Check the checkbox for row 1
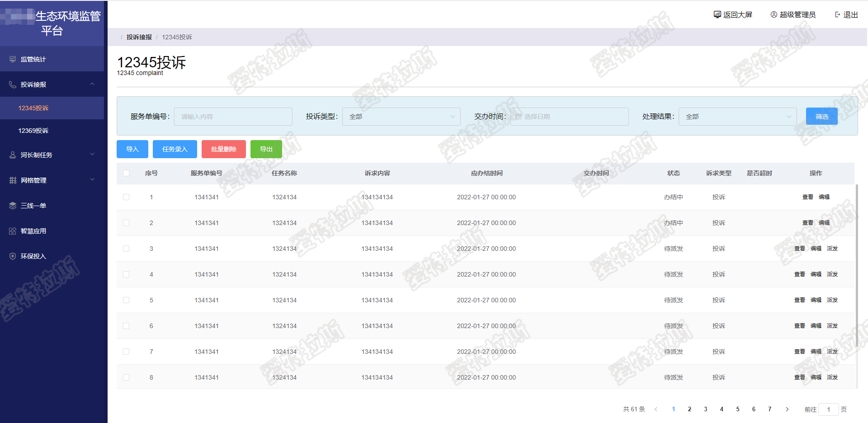 [x=126, y=197]
